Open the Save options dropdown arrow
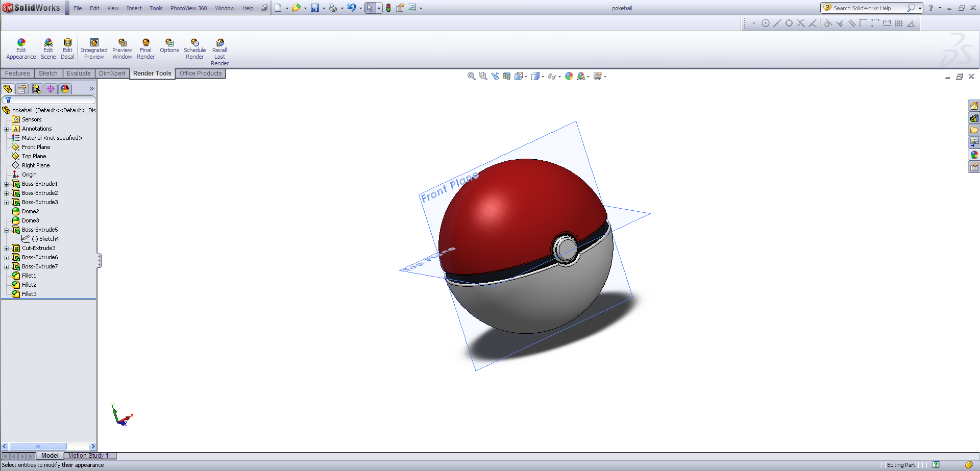The image size is (980, 471). point(324,8)
